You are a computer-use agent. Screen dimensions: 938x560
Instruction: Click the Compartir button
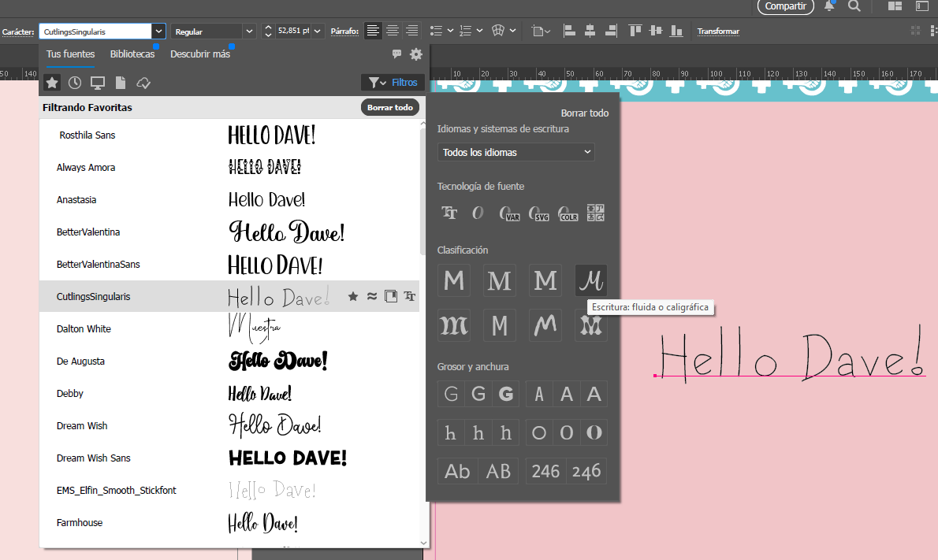click(x=785, y=6)
